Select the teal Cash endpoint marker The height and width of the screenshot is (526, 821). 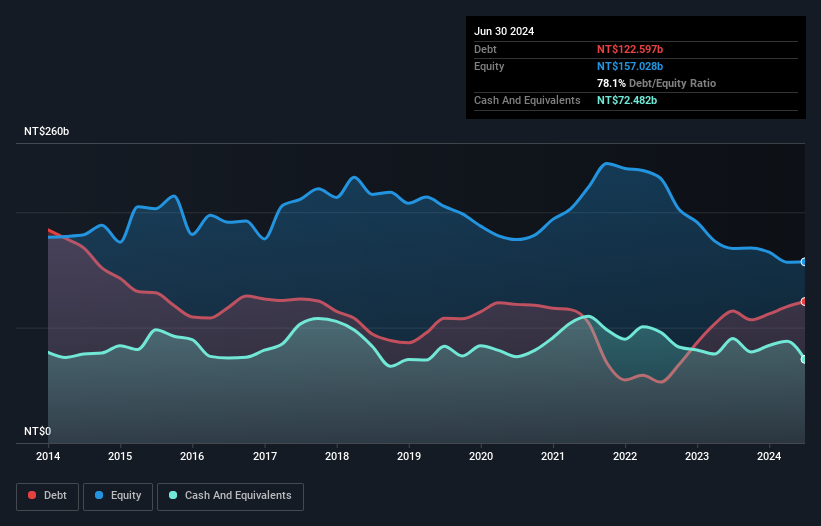pos(804,360)
